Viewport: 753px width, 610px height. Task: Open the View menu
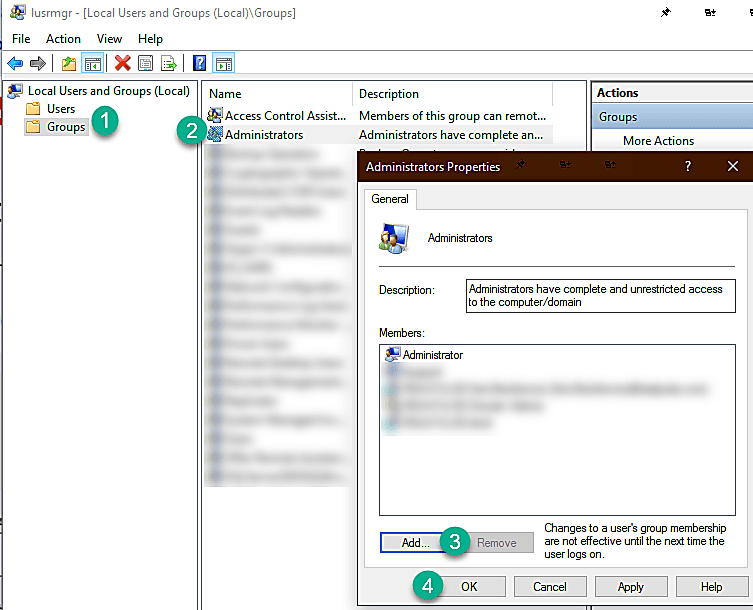109,39
